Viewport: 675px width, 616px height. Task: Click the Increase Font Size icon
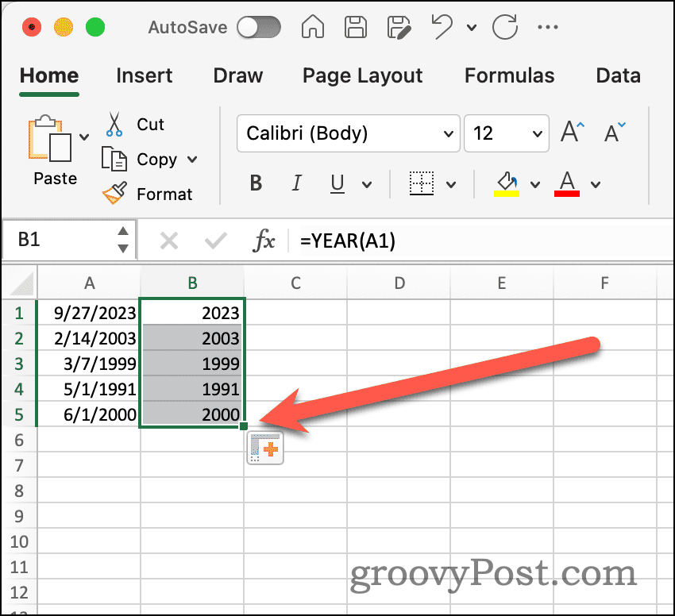(x=573, y=132)
